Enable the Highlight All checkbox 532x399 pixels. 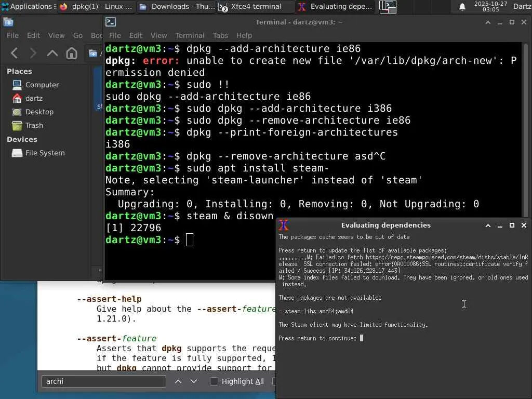click(214, 381)
